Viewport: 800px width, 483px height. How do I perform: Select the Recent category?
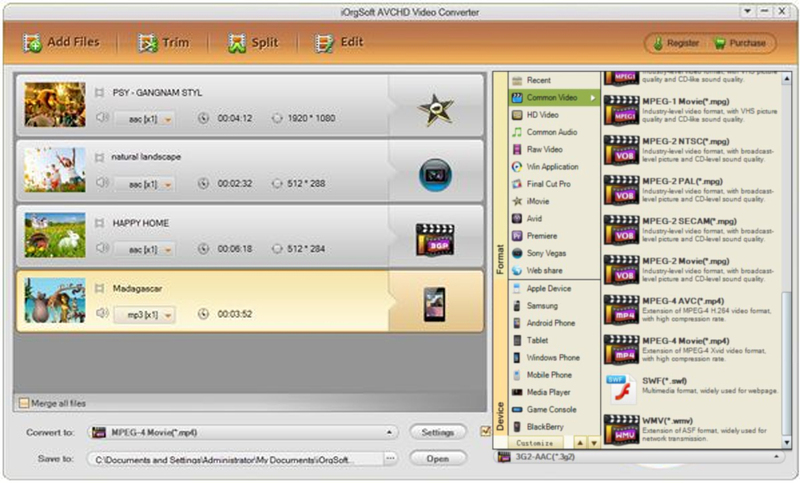tap(555, 80)
